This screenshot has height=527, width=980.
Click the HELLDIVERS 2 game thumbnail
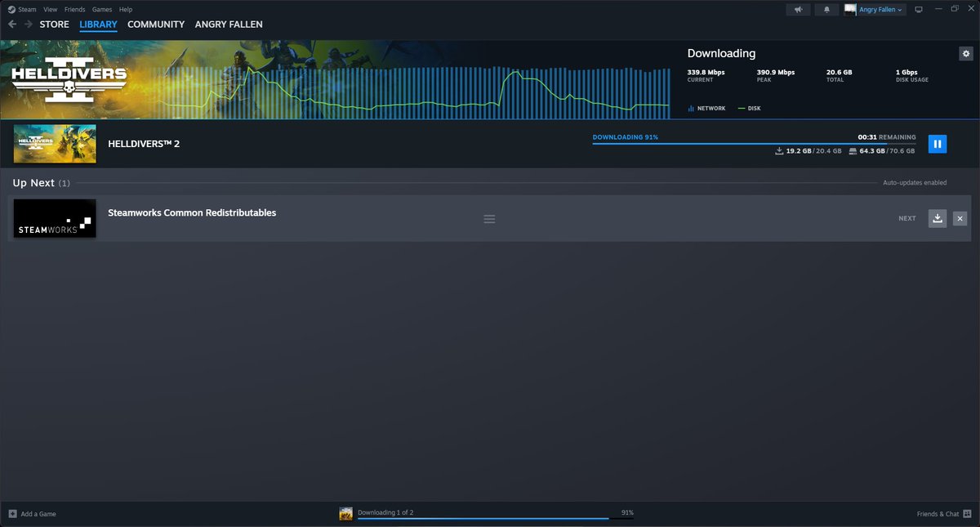pos(55,144)
